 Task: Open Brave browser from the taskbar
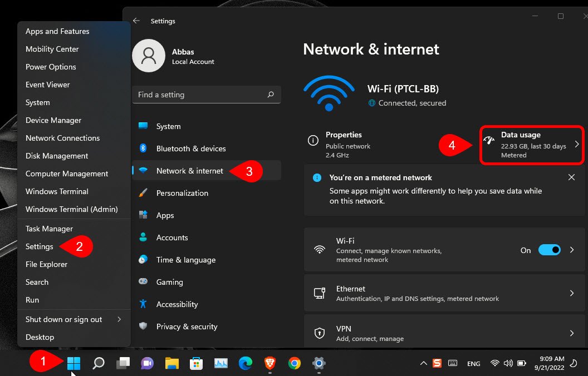[x=269, y=363]
